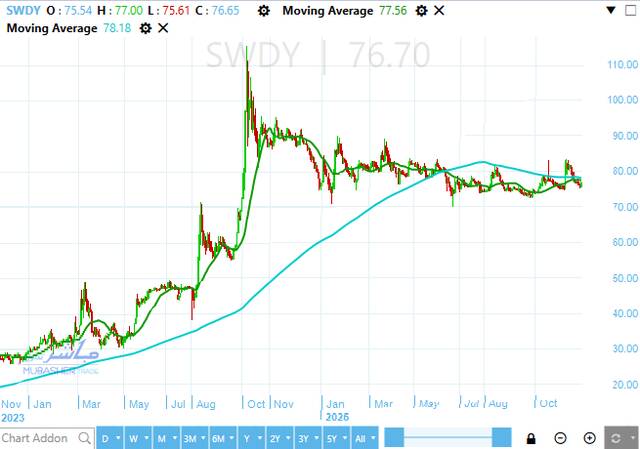Open settings for Moving Average 78.18
The image size is (640, 449).
click(145, 28)
